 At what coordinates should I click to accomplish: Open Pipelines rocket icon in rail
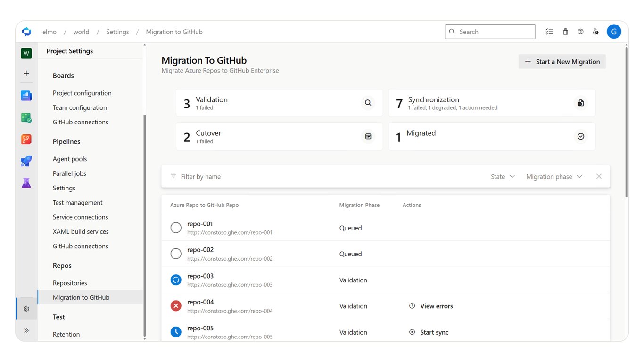point(26,161)
